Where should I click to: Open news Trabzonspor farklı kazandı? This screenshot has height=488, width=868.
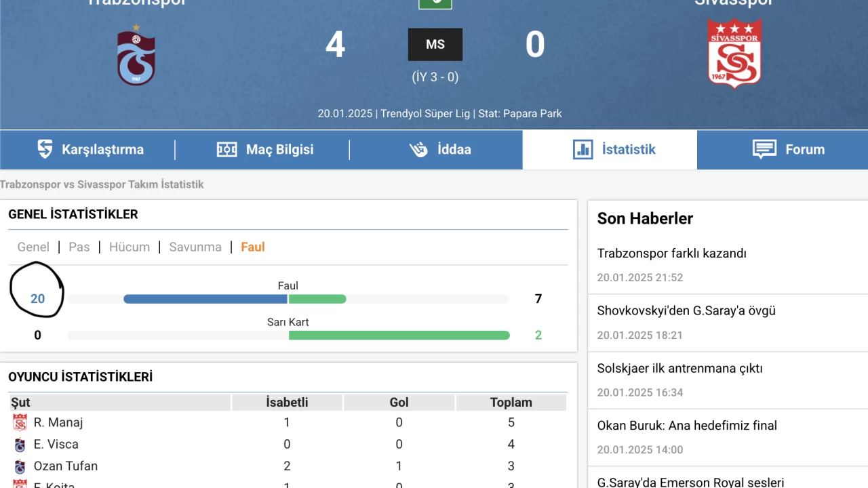pos(672,253)
